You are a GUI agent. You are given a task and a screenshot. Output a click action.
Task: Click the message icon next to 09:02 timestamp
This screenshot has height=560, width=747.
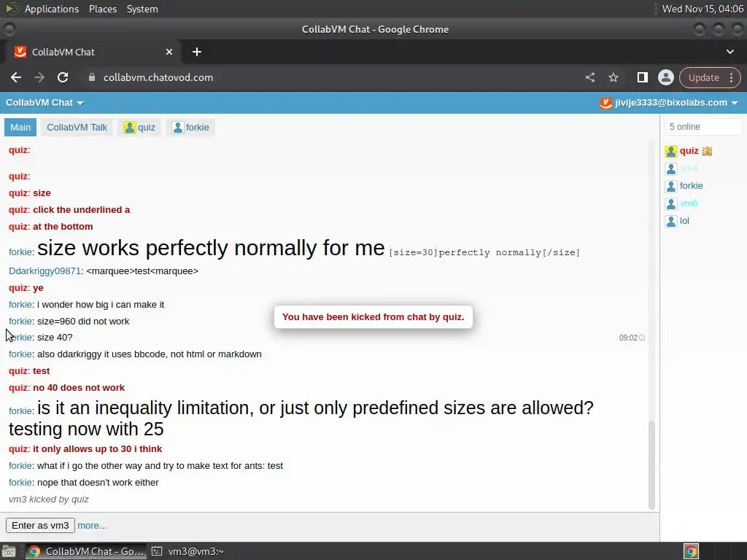(x=642, y=338)
